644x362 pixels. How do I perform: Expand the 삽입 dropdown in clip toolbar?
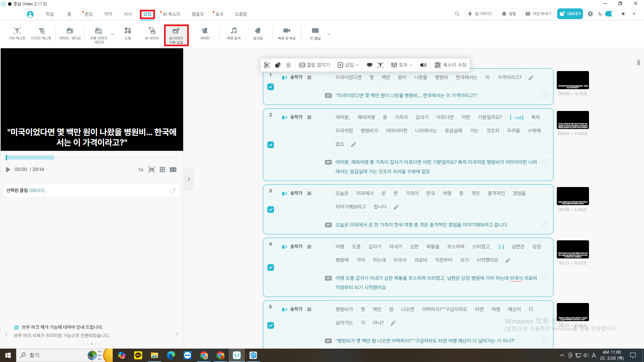point(348,65)
